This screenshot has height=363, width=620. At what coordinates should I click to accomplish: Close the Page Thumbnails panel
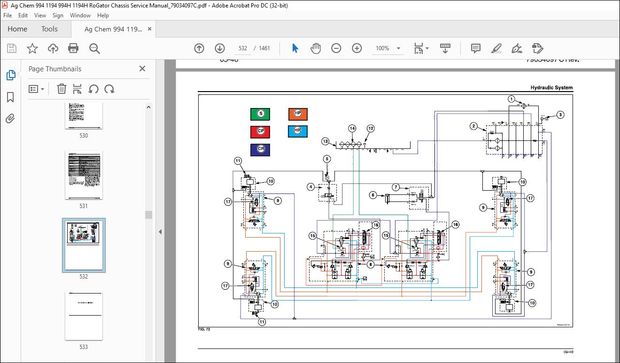click(x=142, y=68)
